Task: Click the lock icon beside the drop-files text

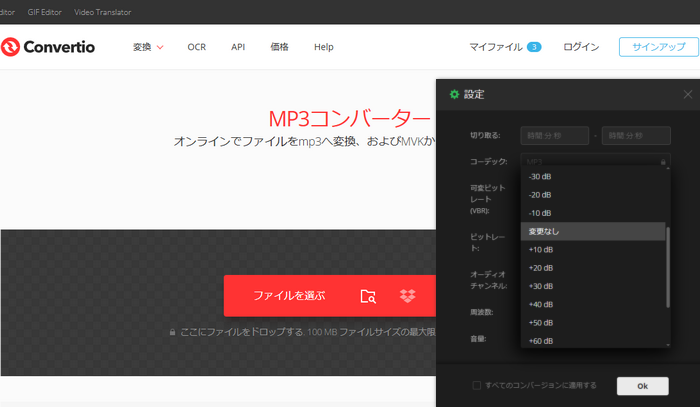Action: point(172,332)
